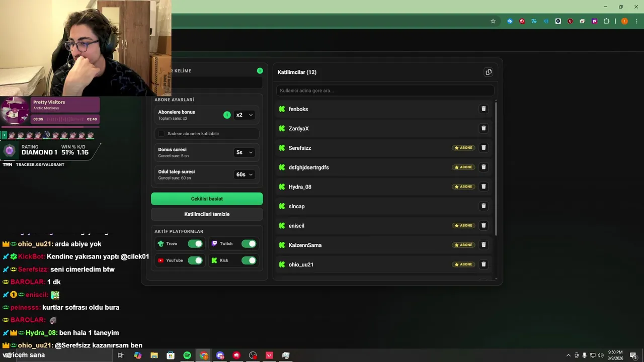The width and height of the screenshot is (644, 362).
Task: Disable the YouTube platform switch
Action: (195, 260)
